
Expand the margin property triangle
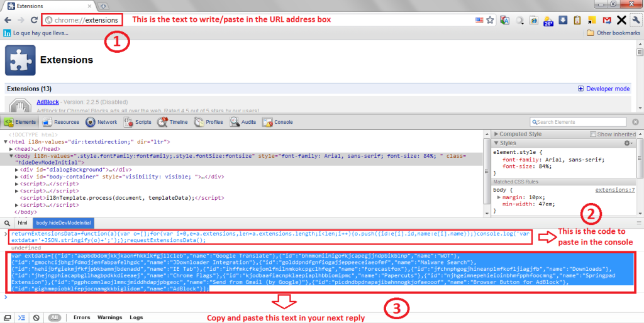click(x=499, y=197)
